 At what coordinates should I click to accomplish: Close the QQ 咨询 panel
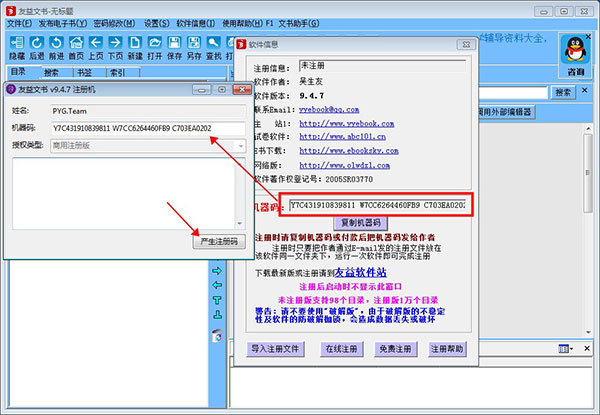[x=588, y=37]
